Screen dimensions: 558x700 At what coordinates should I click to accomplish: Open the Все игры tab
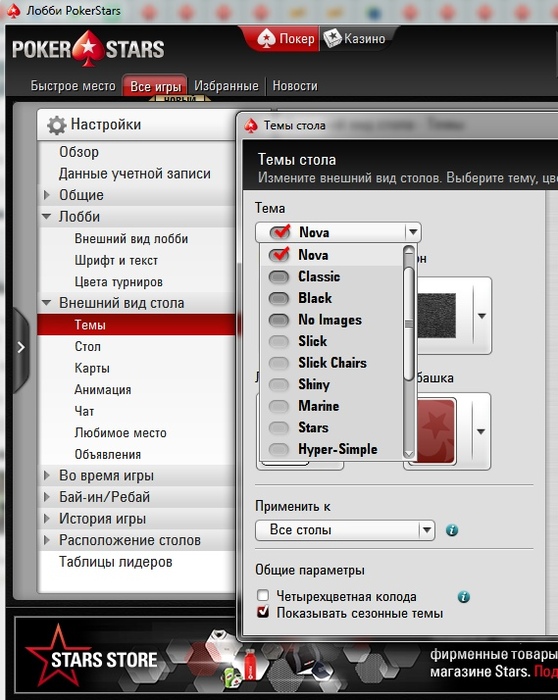coord(155,86)
